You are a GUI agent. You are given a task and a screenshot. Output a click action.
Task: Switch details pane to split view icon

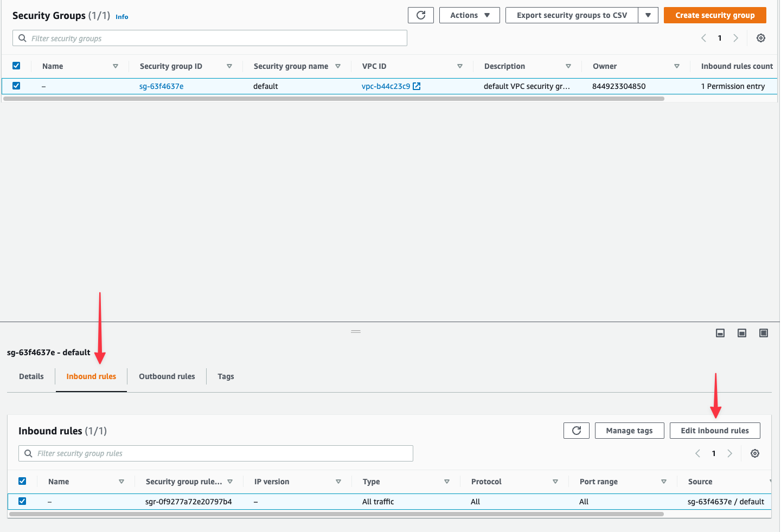[x=741, y=332]
